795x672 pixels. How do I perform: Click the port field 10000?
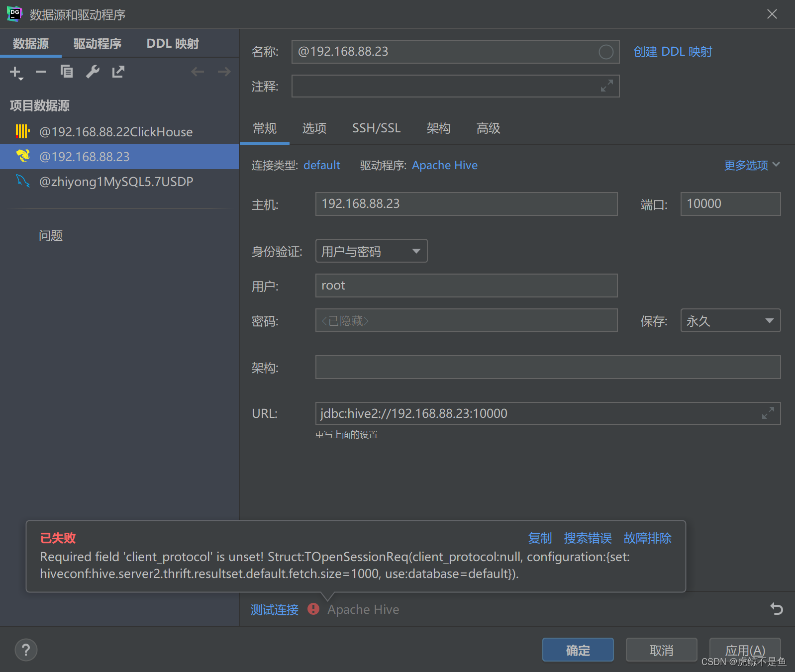pos(730,204)
